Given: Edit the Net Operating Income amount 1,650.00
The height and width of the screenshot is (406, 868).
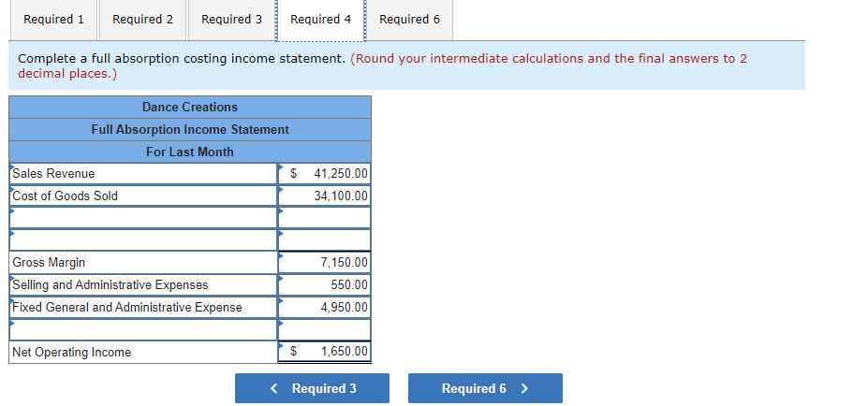Looking at the screenshot, I should click(x=324, y=351).
